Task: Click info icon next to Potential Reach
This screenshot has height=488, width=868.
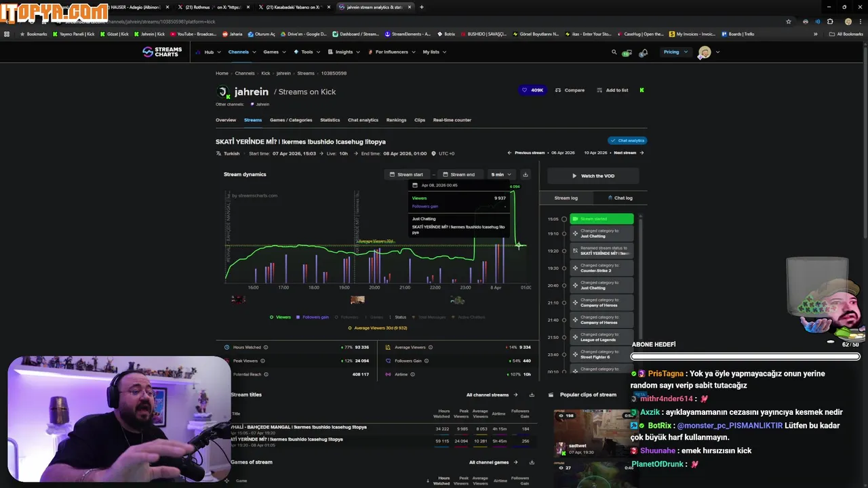Action: (x=266, y=374)
